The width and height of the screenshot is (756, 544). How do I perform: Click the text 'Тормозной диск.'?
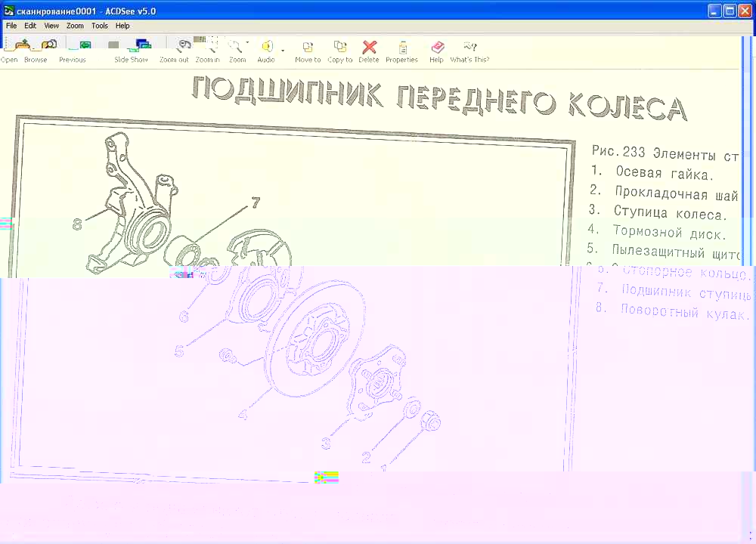pos(669,233)
